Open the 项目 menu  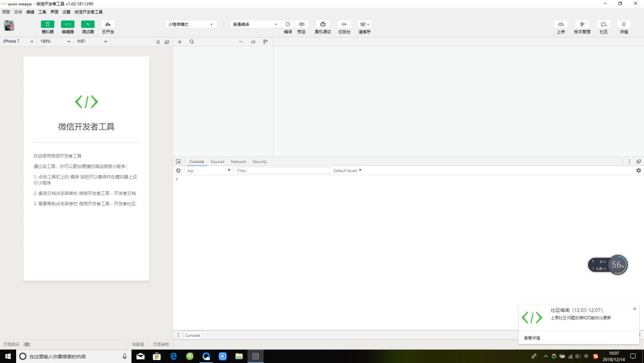(6, 12)
